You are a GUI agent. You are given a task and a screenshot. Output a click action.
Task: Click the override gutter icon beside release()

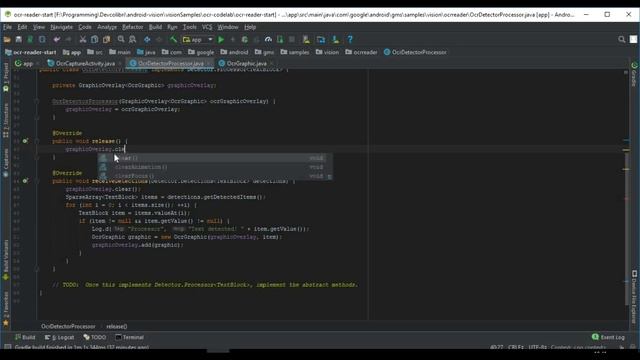point(25,141)
